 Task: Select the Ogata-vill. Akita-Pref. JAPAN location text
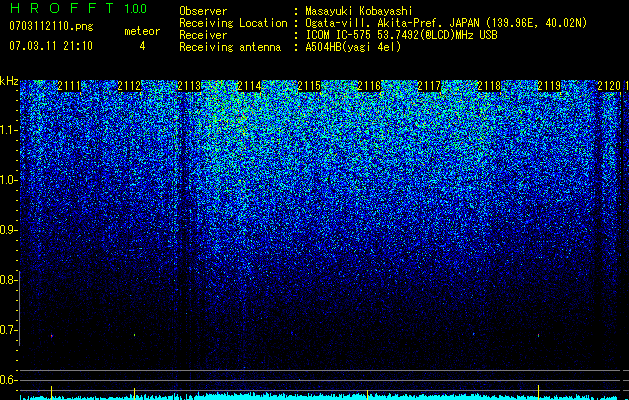[446, 23]
